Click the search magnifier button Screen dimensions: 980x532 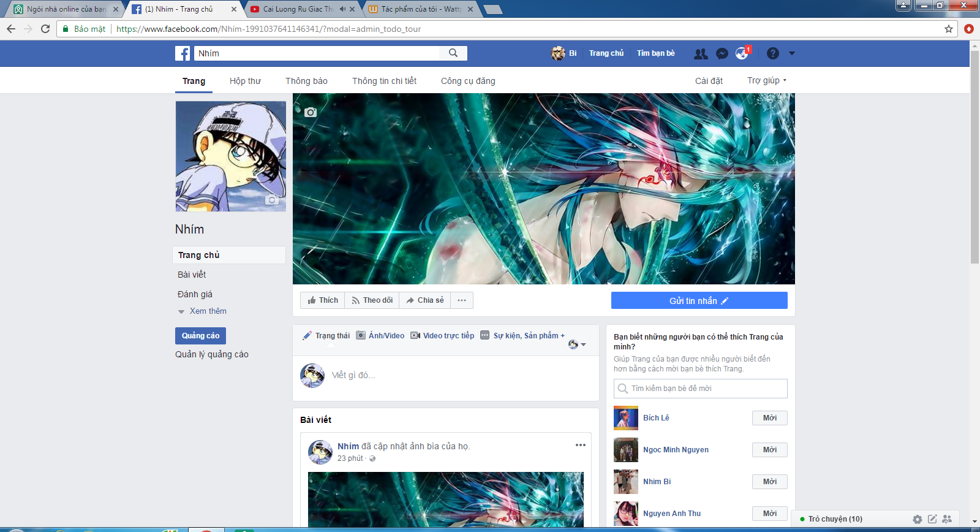coord(453,53)
